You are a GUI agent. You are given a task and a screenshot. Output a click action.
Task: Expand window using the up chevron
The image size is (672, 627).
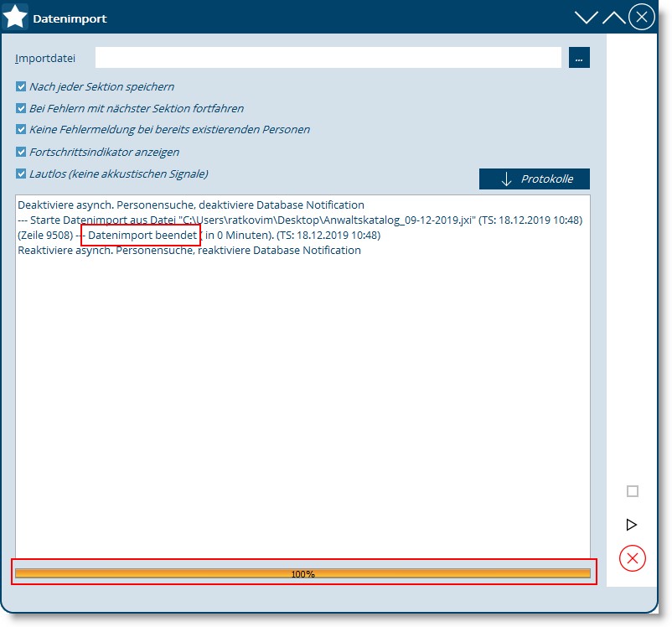pos(613,18)
